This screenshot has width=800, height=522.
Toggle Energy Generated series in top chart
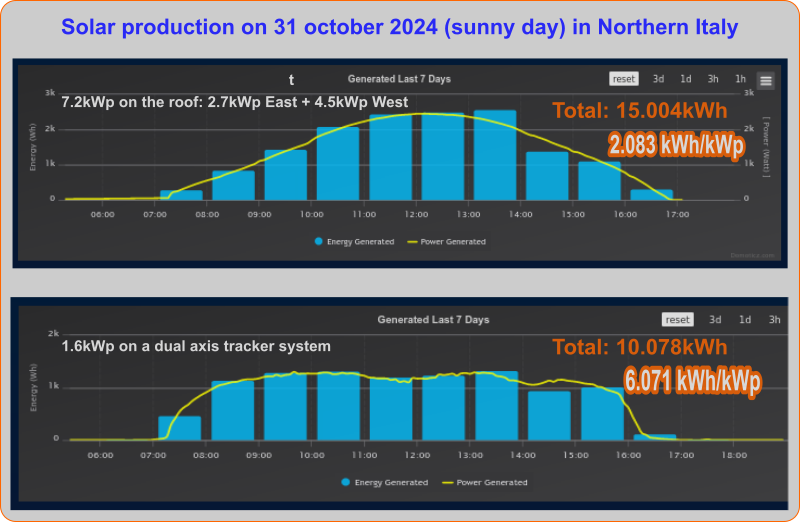click(355, 241)
